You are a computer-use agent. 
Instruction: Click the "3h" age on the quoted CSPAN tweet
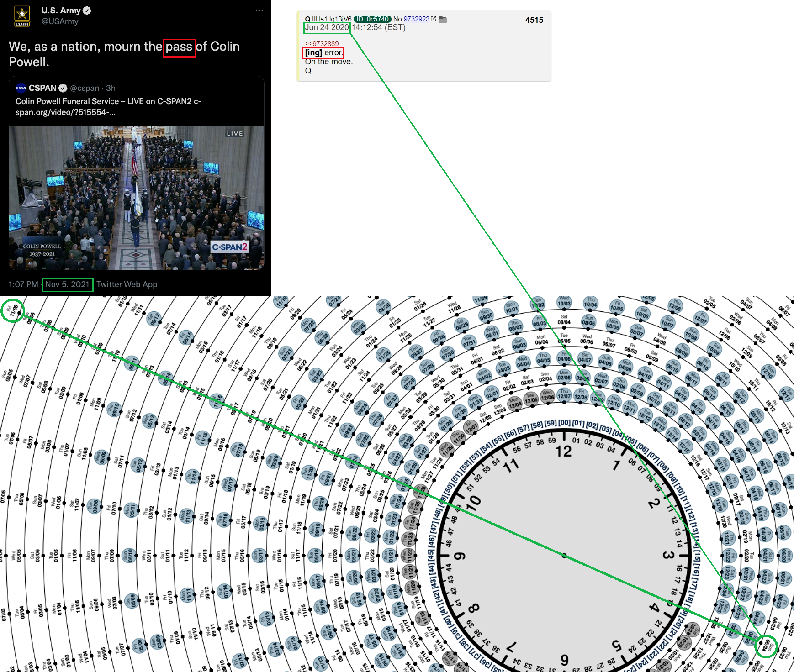point(111,88)
